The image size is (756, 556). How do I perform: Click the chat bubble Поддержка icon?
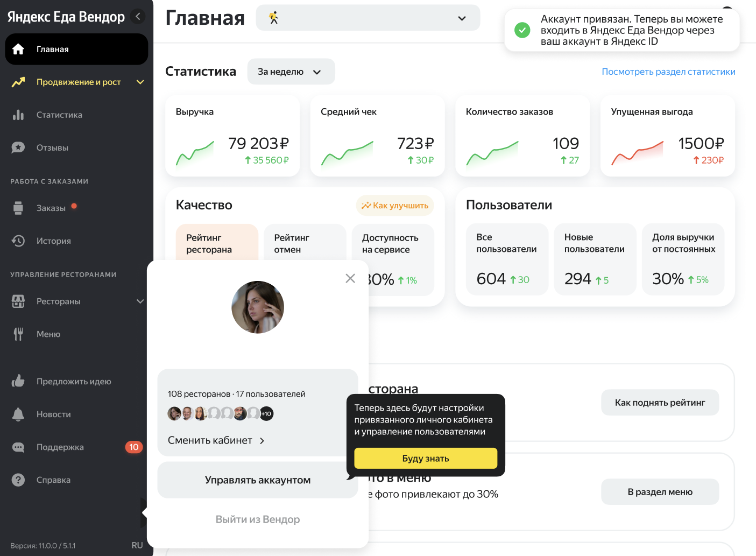pyautogui.click(x=18, y=447)
